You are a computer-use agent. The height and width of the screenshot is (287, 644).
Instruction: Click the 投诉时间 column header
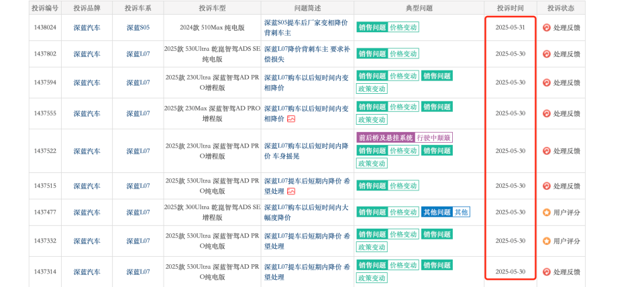511,8
